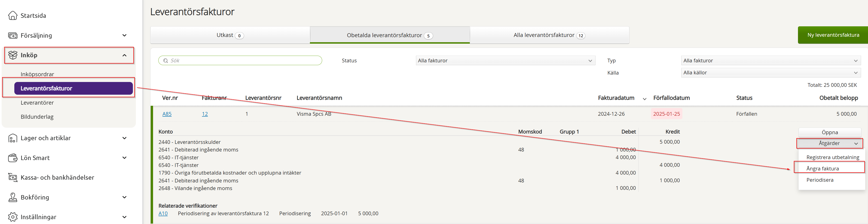Open Leverantörer in sidebar
The image size is (868, 224).
click(37, 103)
